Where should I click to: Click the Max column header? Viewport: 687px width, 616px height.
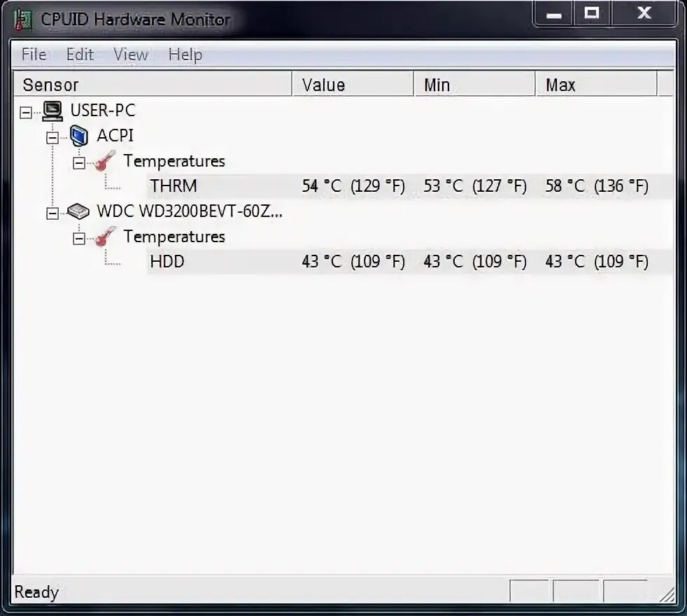pyautogui.click(x=596, y=84)
